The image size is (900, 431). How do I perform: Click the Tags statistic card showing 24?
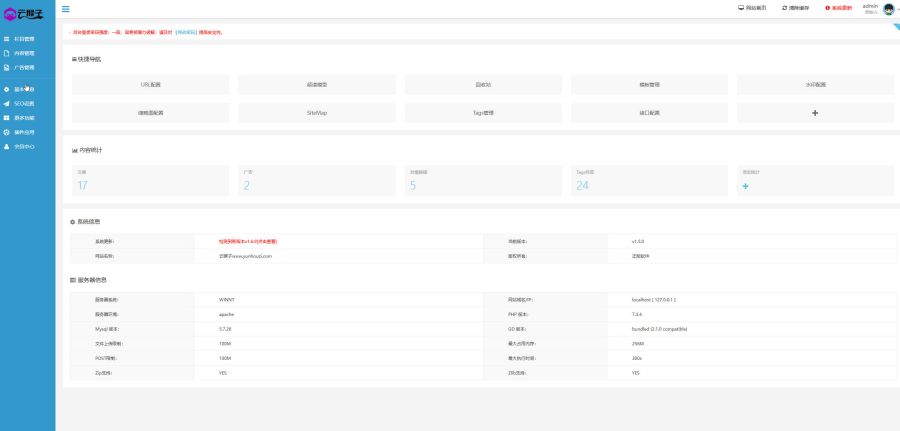click(649, 181)
